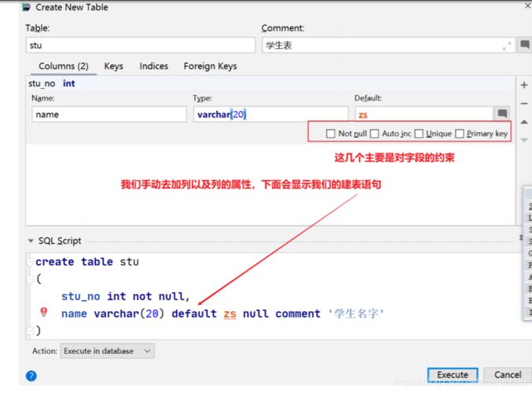Select the stu_no int column row
Screen dimensions: 532x393
(x=270, y=83)
